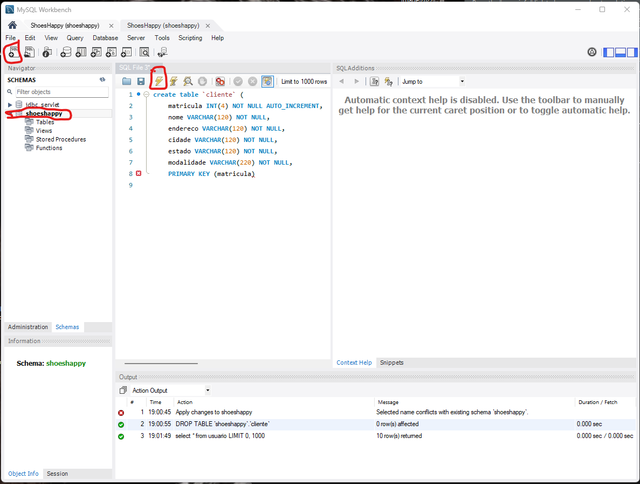Open the Server menu
Image resolution: width=640 pixels, height=484 pixels.
136,38
